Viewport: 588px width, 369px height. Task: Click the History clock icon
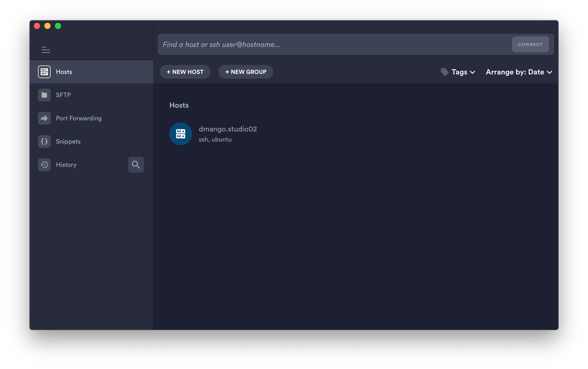pos(44,165)
